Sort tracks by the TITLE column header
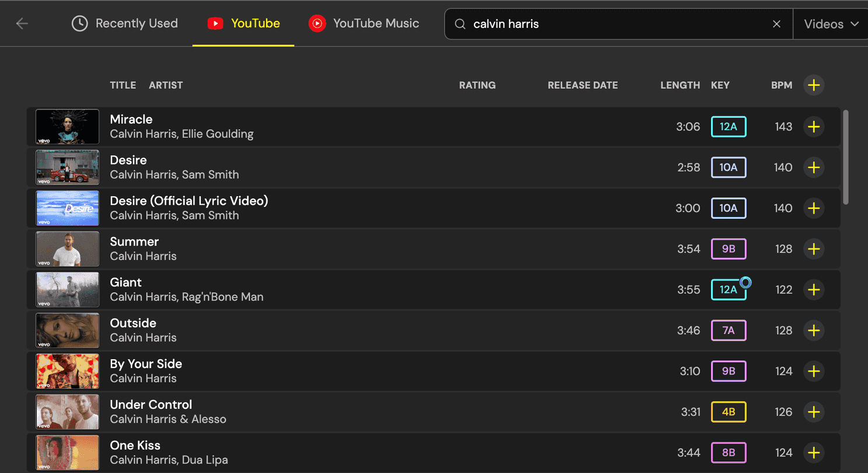This screenshot has height=473, width=868. (x=123, y=85)
